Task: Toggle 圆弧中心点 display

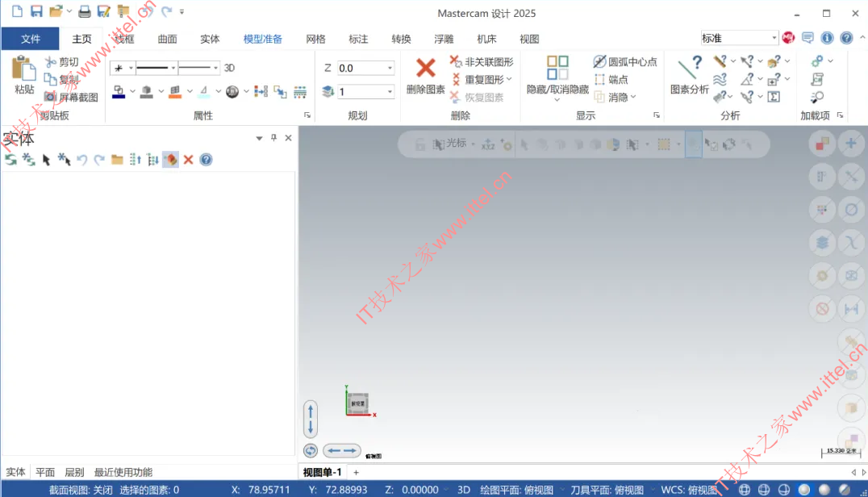Action: (625, 61)
